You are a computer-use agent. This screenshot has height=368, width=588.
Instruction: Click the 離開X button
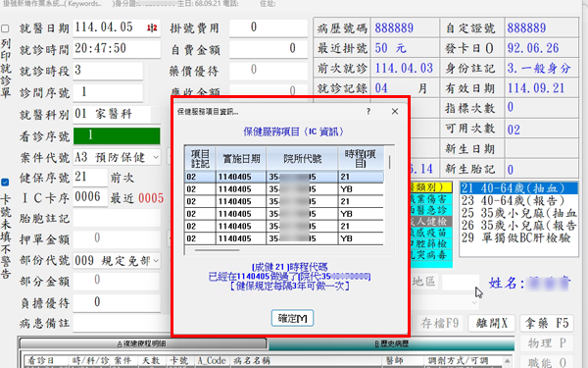[492, 323]
